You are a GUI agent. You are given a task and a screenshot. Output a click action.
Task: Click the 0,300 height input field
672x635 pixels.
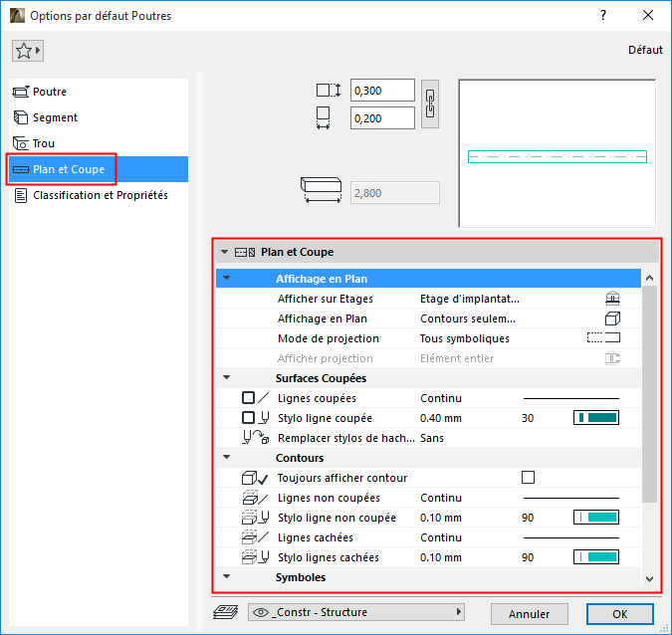(x=382, y=91)
